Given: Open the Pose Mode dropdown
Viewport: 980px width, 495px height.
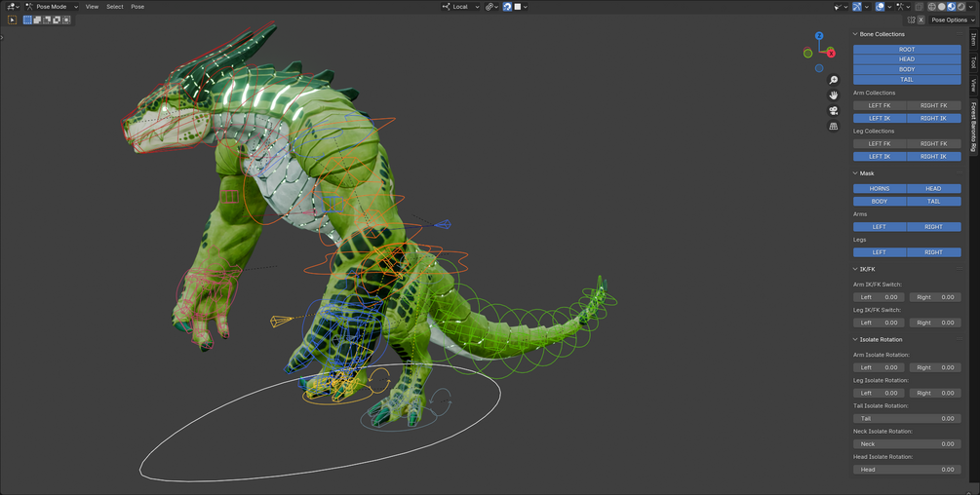Looking at the screenshot, I should point(52,7).
